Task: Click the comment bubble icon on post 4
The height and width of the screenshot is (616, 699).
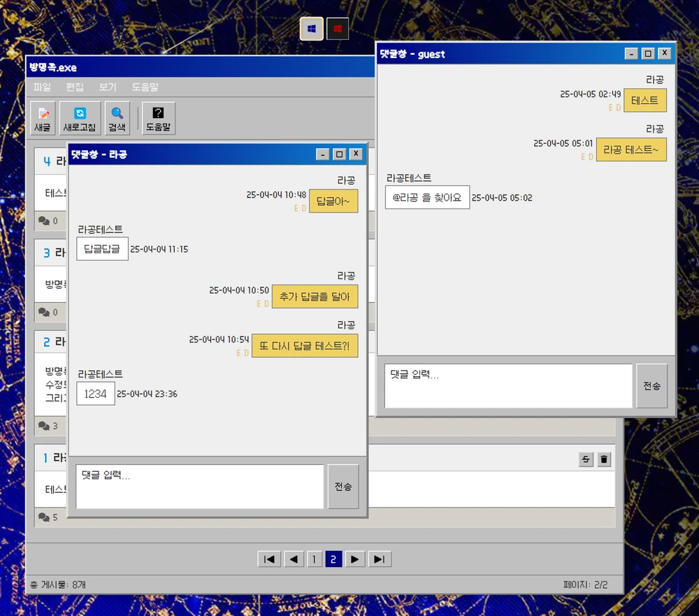Action: [x=44, y=221]
